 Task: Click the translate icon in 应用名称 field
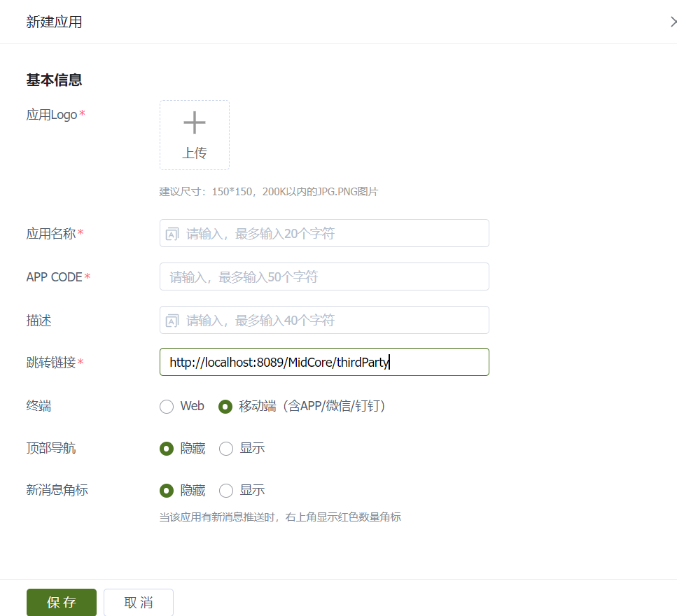coord(172,234)
